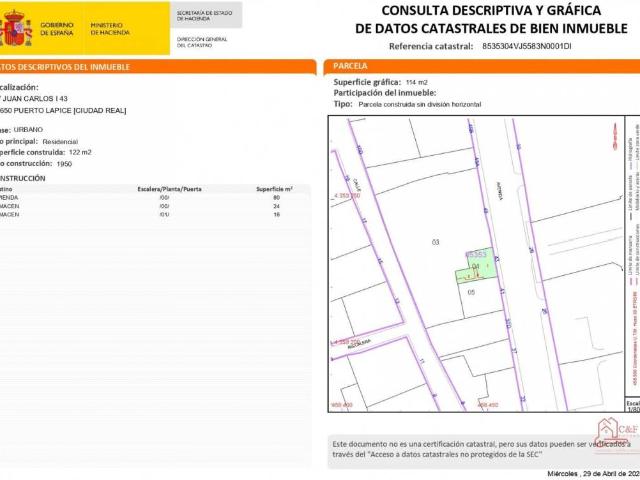This screenshot has width=640, height=480.
Task: Click 'PUERTO LAPICE [CIUDAD REAL]' locality text
Action: pos(70,111)
